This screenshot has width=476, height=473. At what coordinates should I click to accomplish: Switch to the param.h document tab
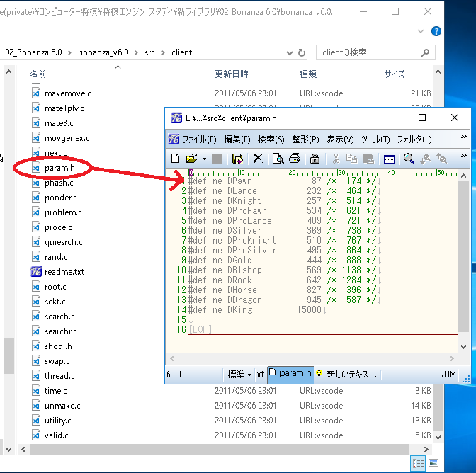[290, 373]
